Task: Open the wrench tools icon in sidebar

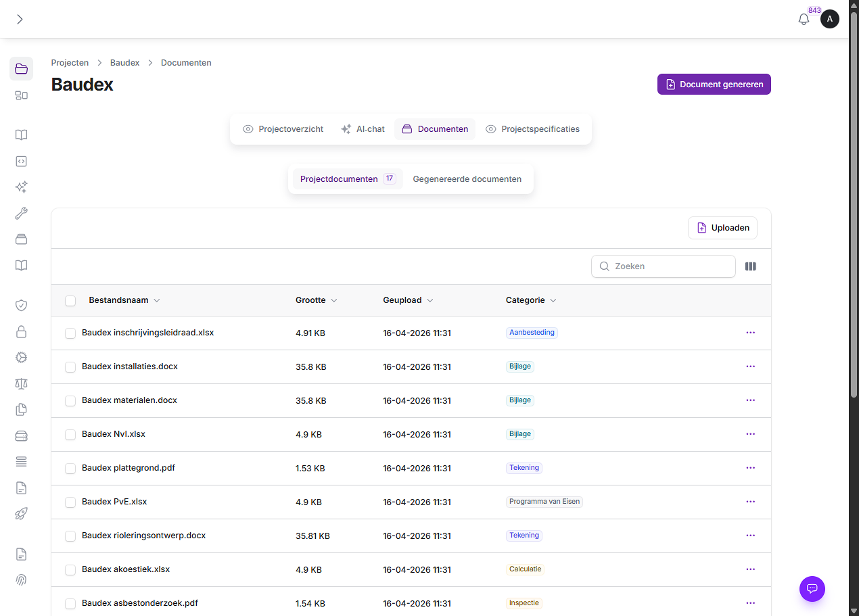Action: coord(21,214)
